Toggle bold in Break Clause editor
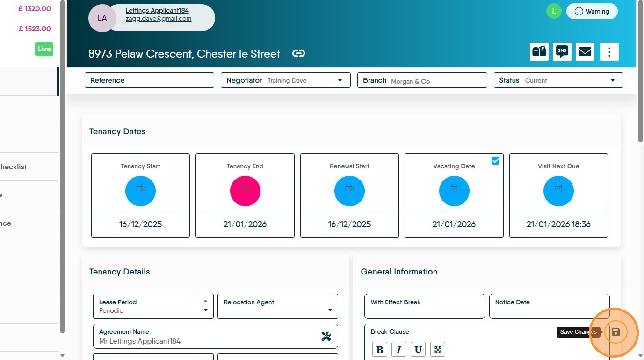This screenshot has height=360, width=644. 380,349
